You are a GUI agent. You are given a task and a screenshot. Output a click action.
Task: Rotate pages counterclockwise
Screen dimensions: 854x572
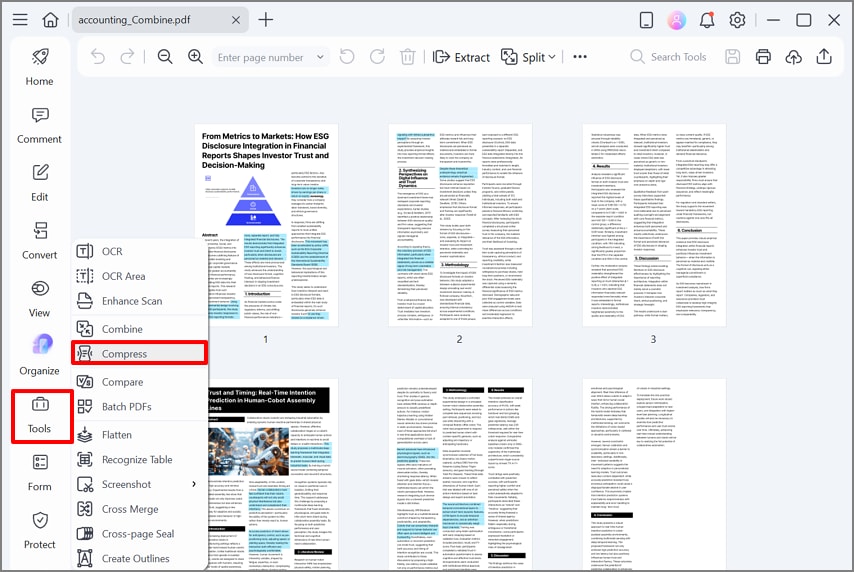coord(347,57)
